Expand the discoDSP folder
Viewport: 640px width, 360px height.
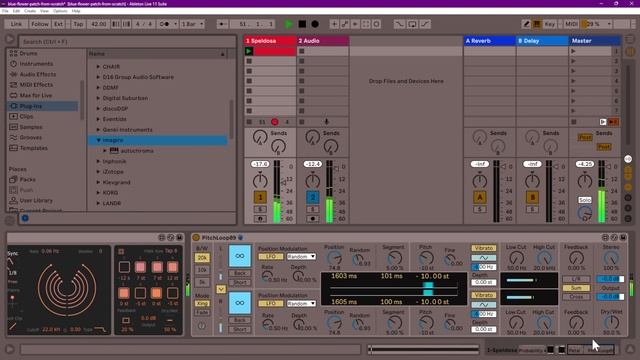pyautogui.click(x=98, y=109)
